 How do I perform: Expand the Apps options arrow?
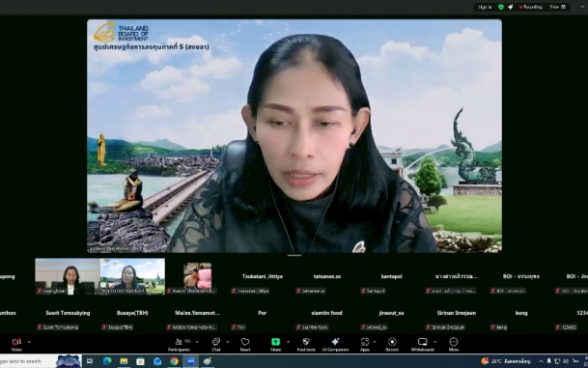click(x=375, y=342)
